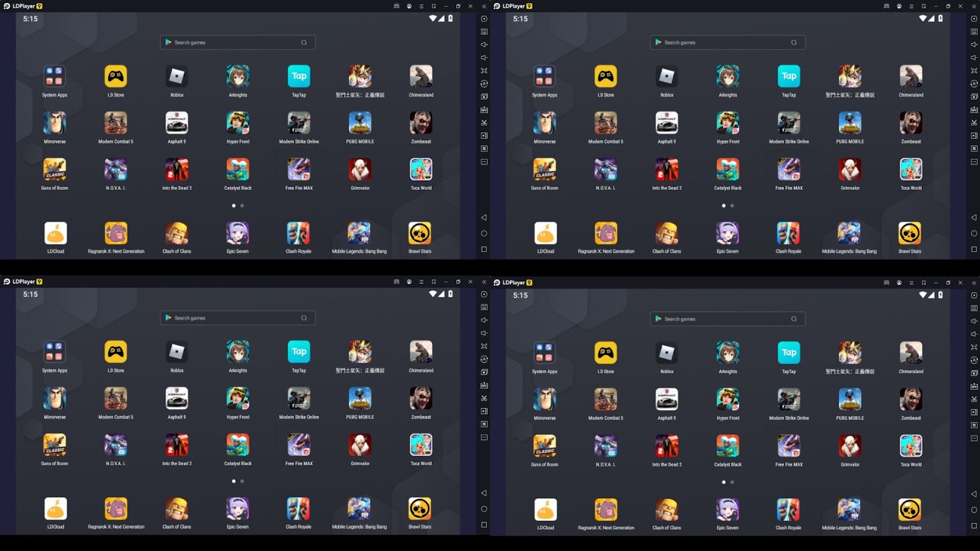The height and width of the screenshot is (551, 980).
Task: Tap Android back arrow in top-left window sidebar
Action: tap(484, 217)
